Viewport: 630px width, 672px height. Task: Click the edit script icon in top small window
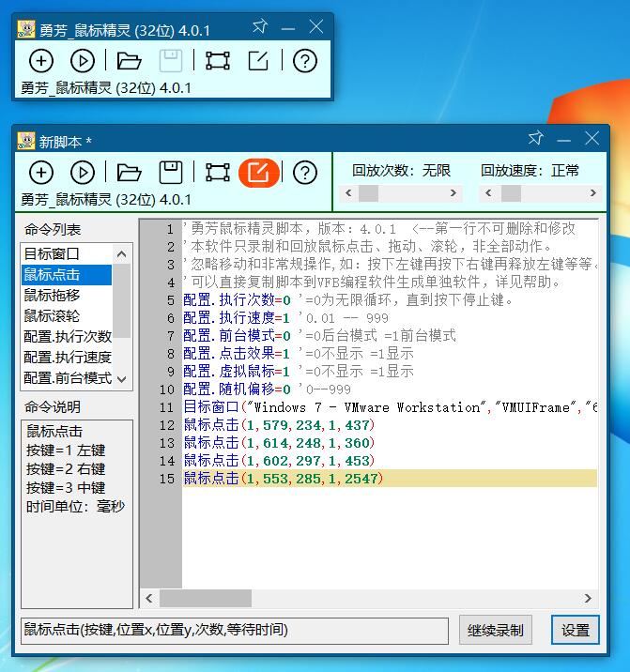click(259, 61)
